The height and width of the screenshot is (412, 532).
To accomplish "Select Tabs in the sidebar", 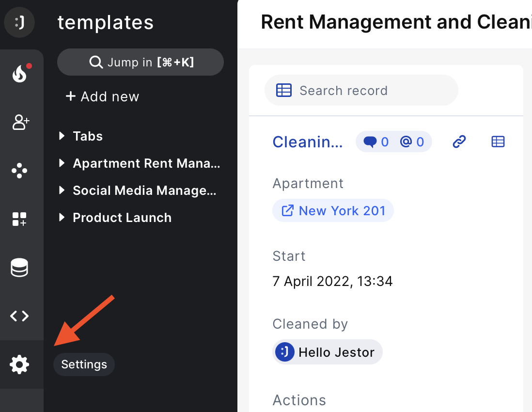I will [x=88, y=136].
